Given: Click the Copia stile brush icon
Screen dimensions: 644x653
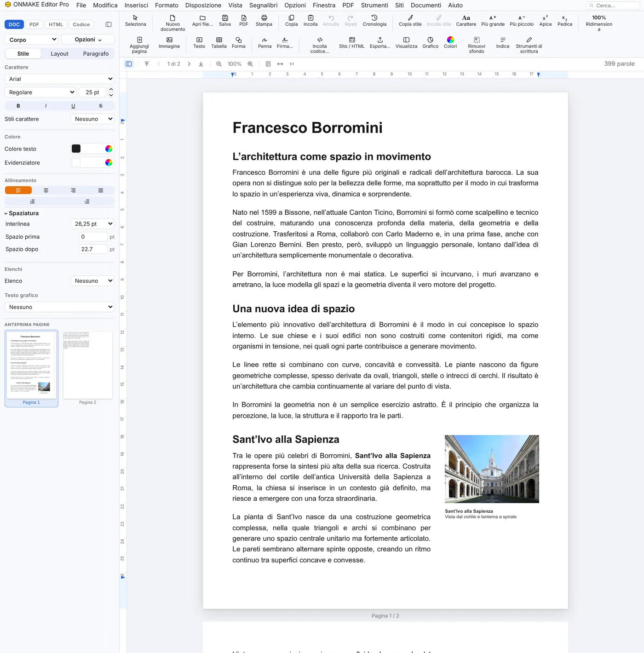Looking at the screenshot, I should 410,21.
